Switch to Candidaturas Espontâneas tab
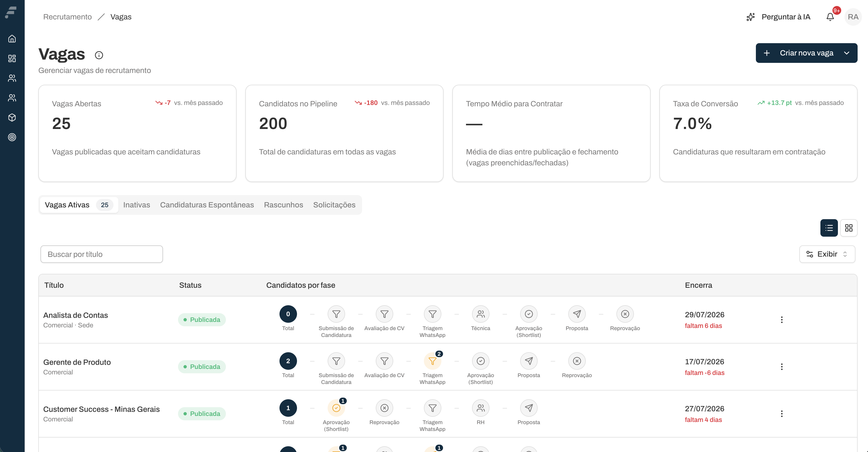Image resolution: width=868 pixels, height=452 pixels. tap(207, 205)
